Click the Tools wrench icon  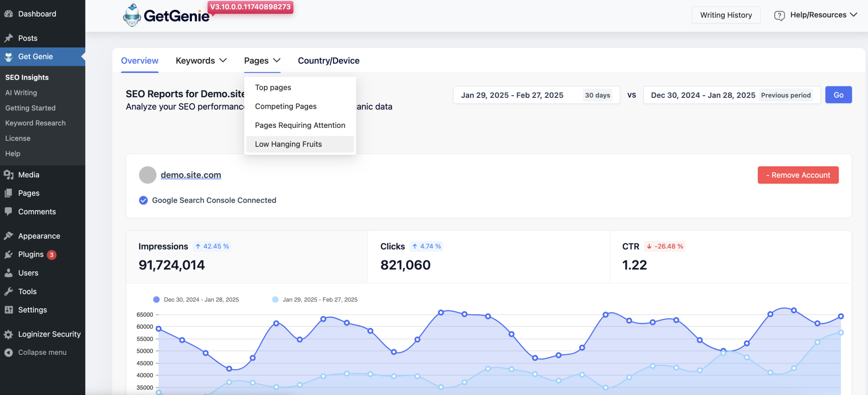tap(8, 291)
